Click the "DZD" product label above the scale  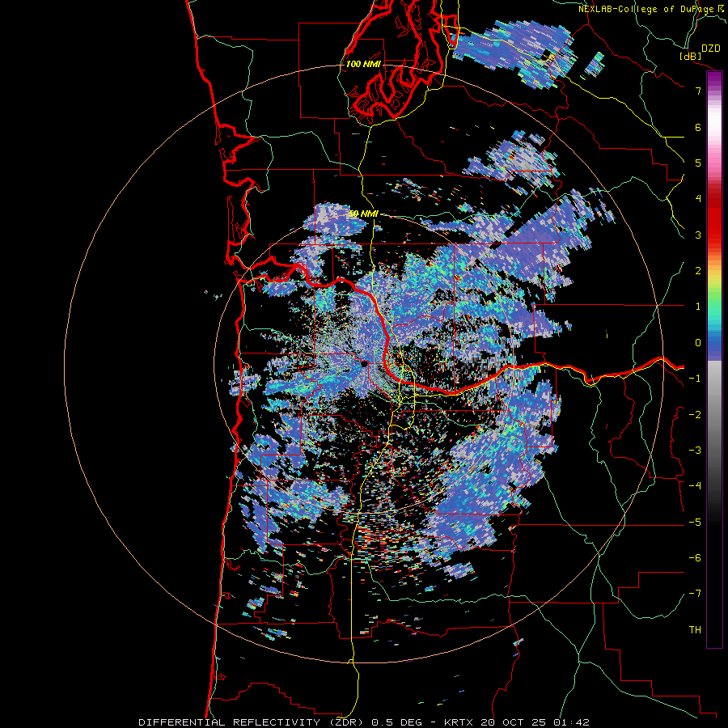click(711, 48)
